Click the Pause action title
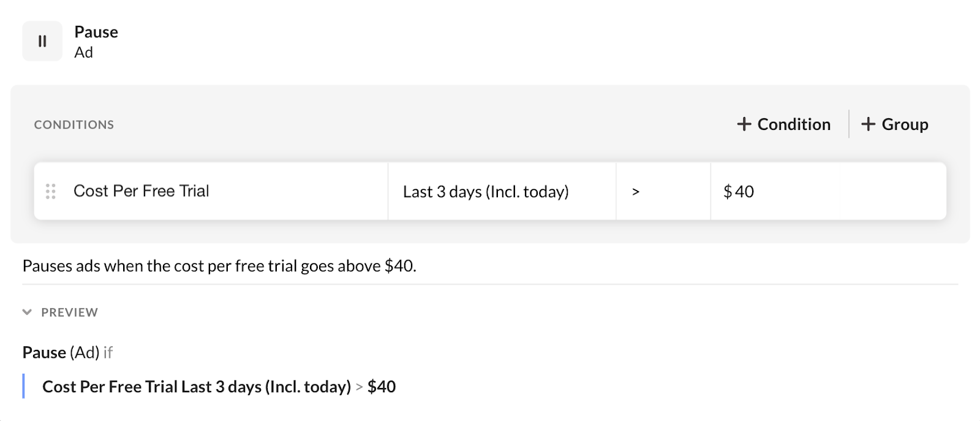The width and height of the screenshot is (980, 421). pyautogui.click(x=96, y=32)
